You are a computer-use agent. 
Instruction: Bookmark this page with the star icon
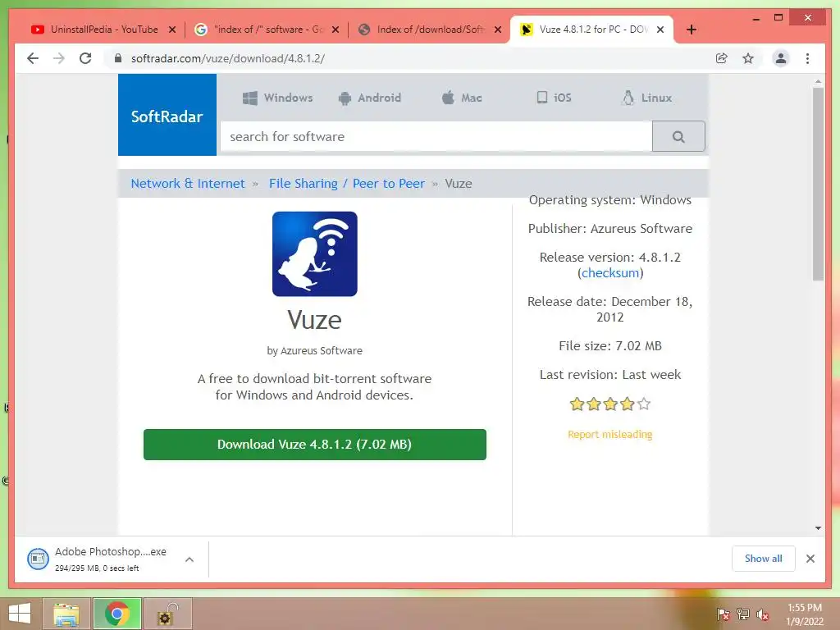point(748,58)
